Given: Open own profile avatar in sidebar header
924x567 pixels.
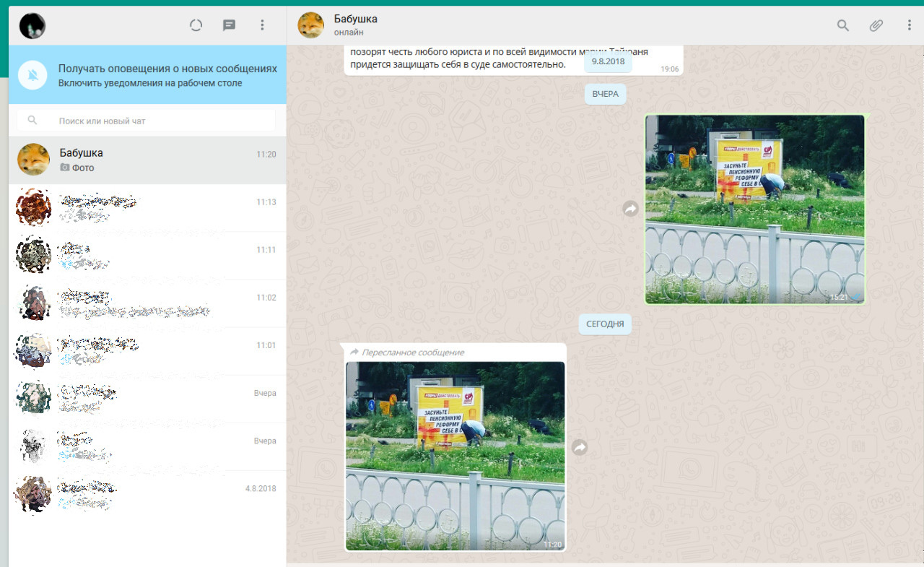Looking at the screenshot, I should 32,26.
